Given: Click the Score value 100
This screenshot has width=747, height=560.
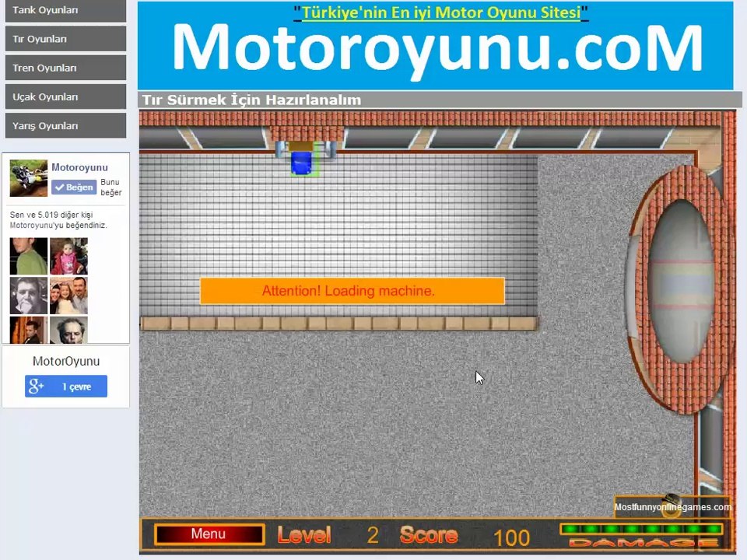Looking at the screenshot, I should pyautogui.click(x=512, y=538).
